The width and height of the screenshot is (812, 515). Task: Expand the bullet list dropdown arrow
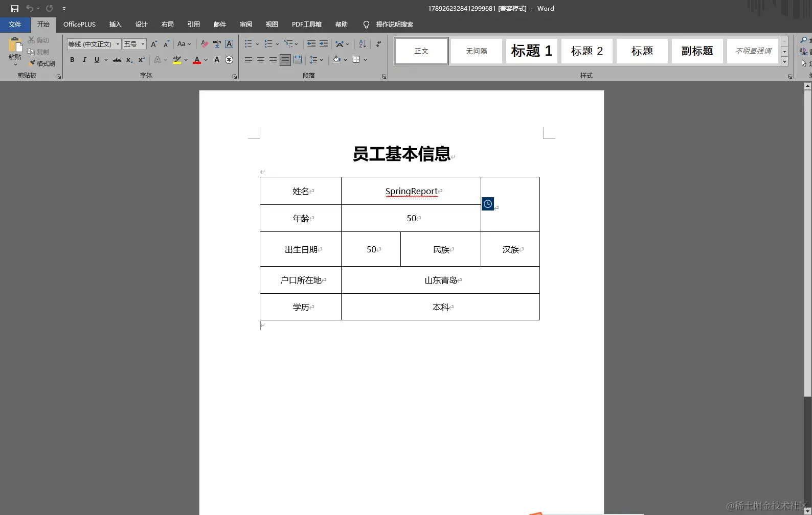[257, 44]
